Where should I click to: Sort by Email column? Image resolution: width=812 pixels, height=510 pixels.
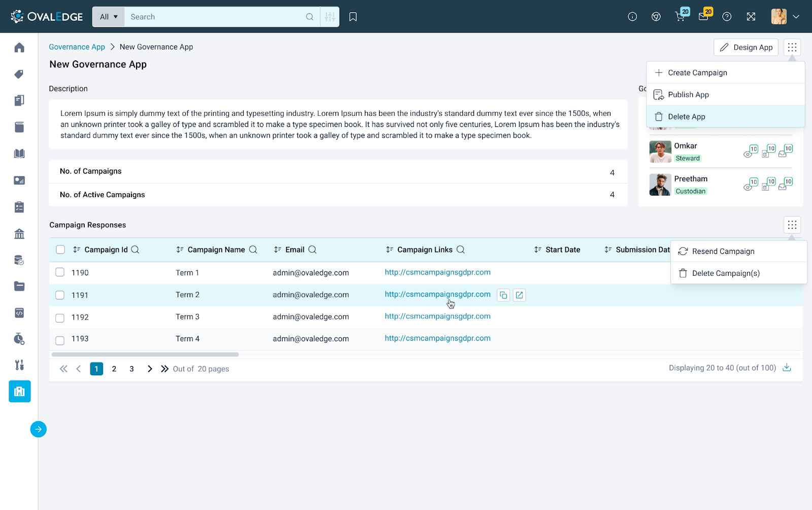click(x=278, y=249)
